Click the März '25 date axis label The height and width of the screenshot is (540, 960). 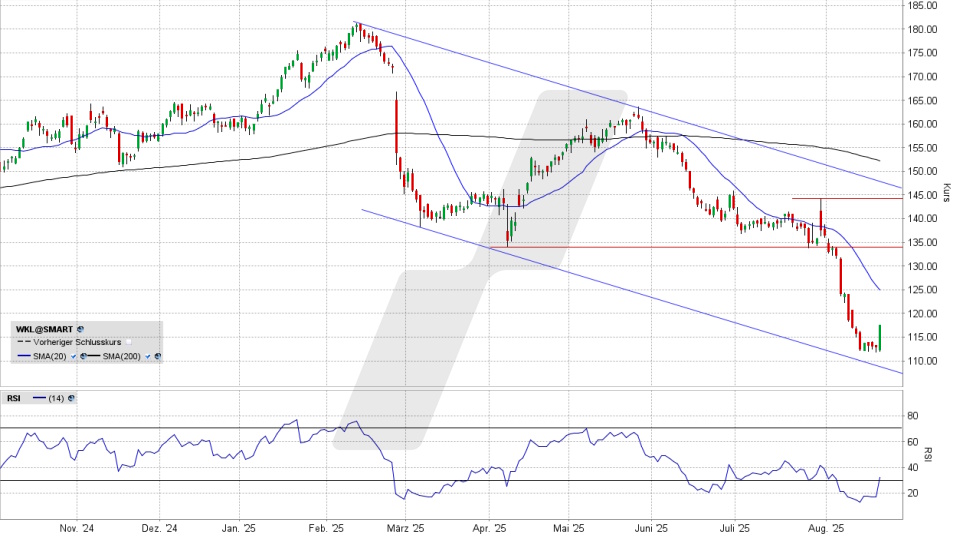click(405, 528)
